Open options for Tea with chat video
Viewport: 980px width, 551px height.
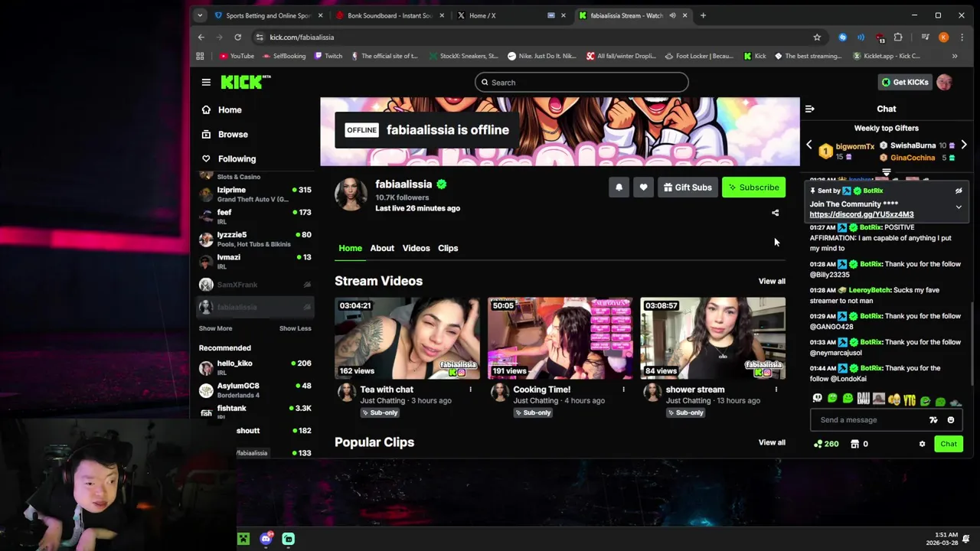(470, 390)
